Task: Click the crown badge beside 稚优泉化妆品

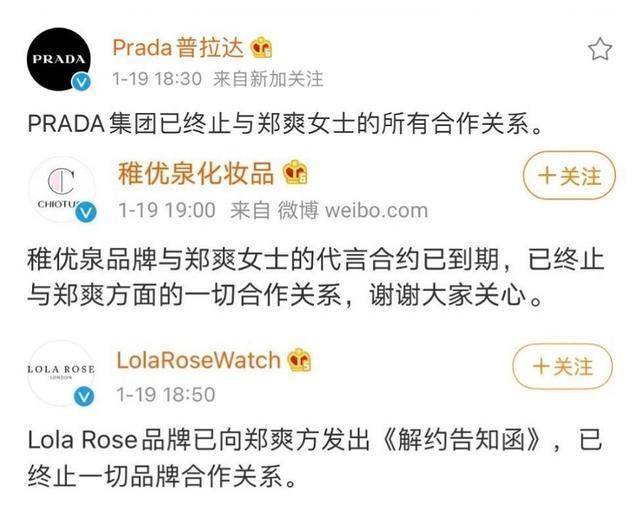Action: point(296,174)
